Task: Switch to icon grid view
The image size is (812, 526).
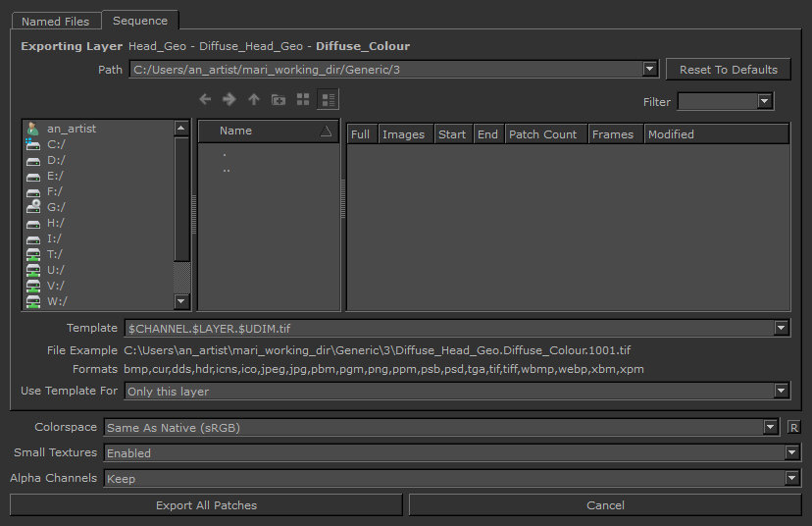Action: click(x=303, y=99)
